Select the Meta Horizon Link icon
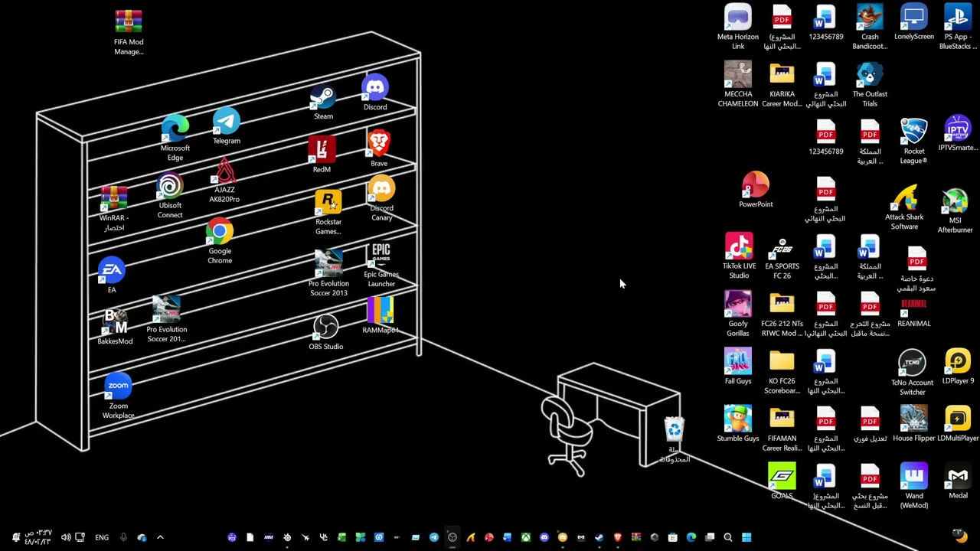 click(x=738, y=28)
